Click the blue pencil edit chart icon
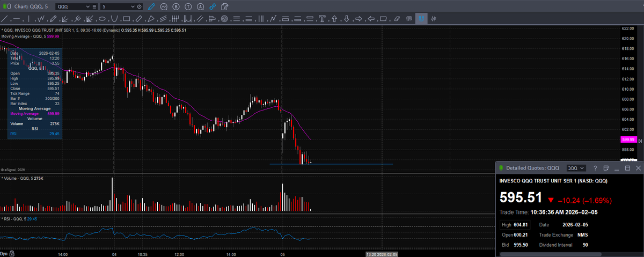Viewport: 644px width, 257px height. (151, 6)
